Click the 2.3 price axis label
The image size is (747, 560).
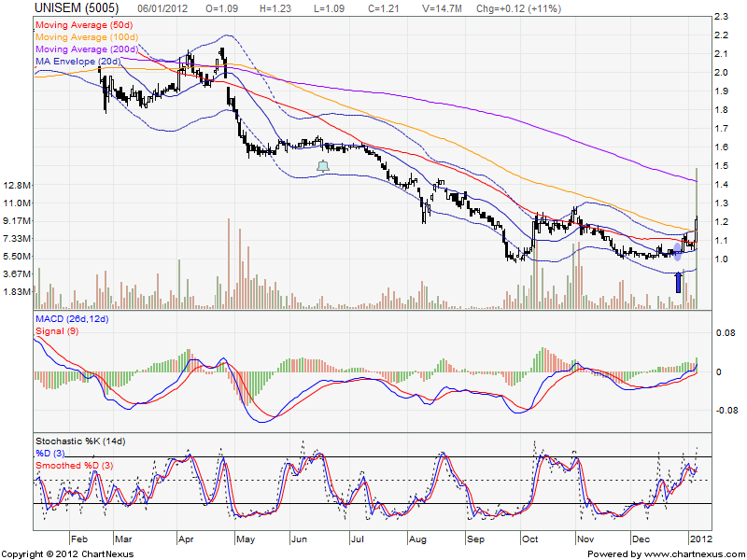(720, 18)
